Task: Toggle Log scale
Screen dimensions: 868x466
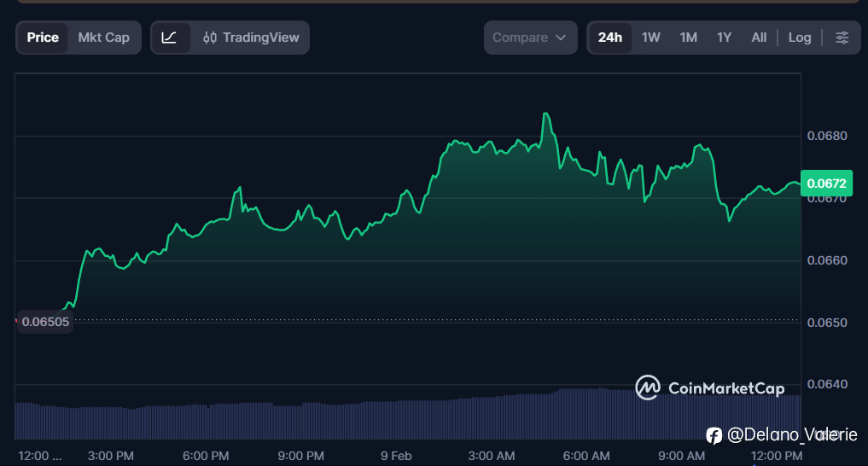Action: [800, 38]
